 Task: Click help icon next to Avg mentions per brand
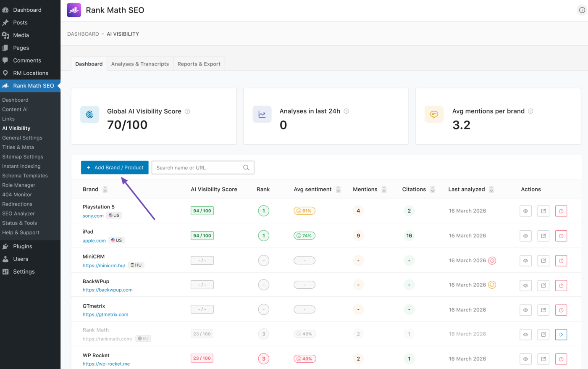(x=530, y=111)
